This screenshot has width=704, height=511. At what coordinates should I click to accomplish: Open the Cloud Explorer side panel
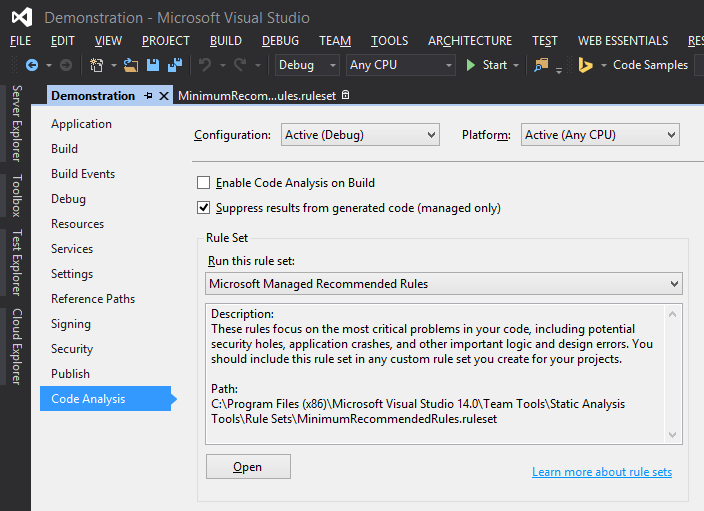pos(16,347)
